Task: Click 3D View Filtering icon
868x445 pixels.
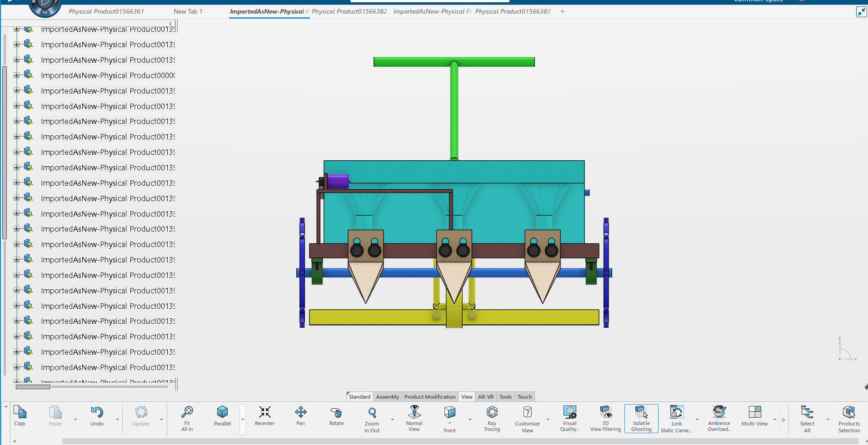Action: (x=605, y=412)
